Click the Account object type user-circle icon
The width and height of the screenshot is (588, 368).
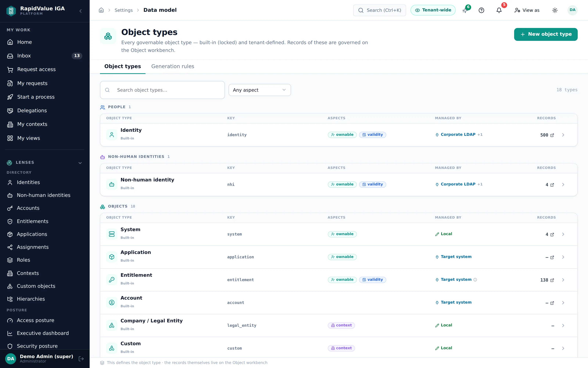(x=112, y=302)
